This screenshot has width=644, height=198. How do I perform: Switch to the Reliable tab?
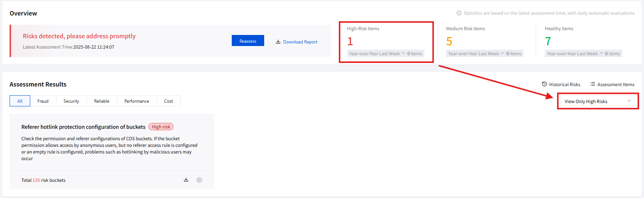click(102, 101)
